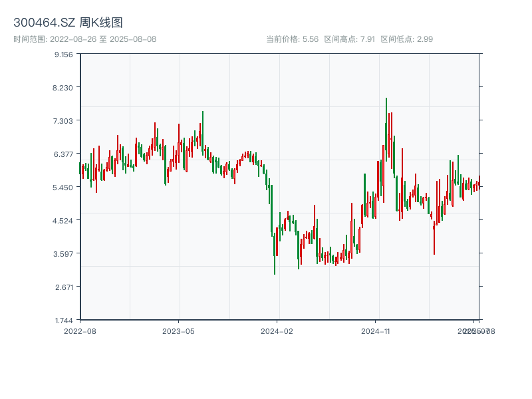Click the y-axis value 6.377
The width and height of the screenshot is (532, 399).
(x=63, y=154)
